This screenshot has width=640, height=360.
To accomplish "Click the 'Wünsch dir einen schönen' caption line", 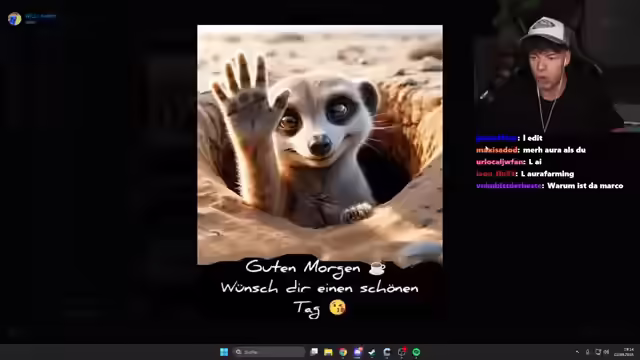I will (x=320, y=288).
